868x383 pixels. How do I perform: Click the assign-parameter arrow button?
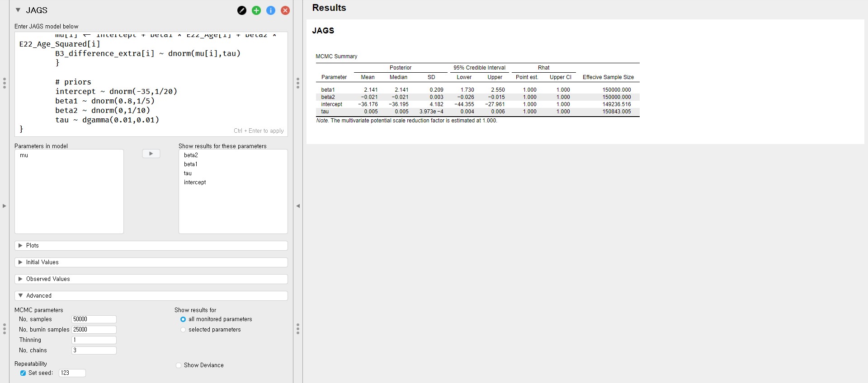(151, 154)
